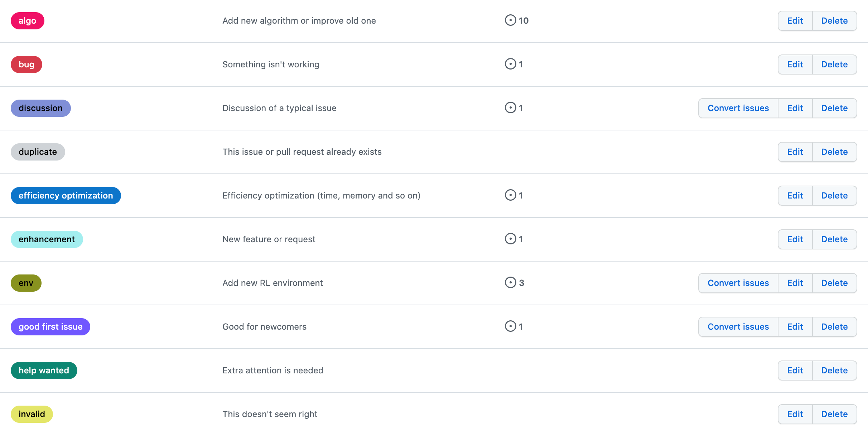Image resolution: width=868 pixels, height=435 pixels.
Task: Convert issues for discussion label
Action: (738, 108)
